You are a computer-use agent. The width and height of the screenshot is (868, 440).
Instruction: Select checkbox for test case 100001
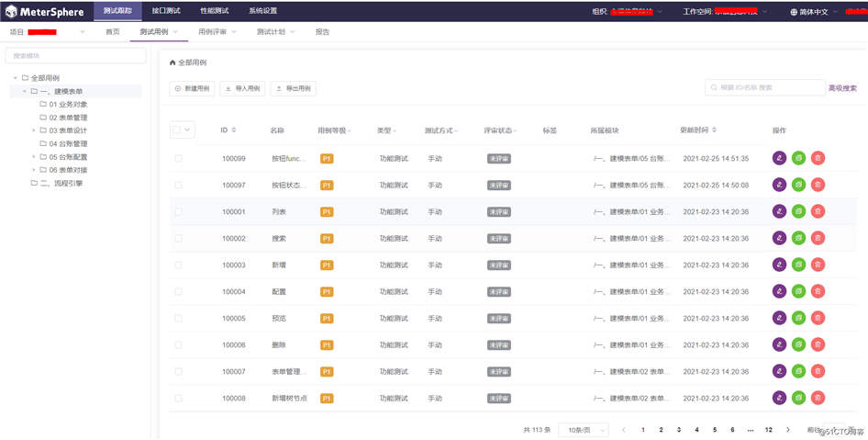coord(178,211)
